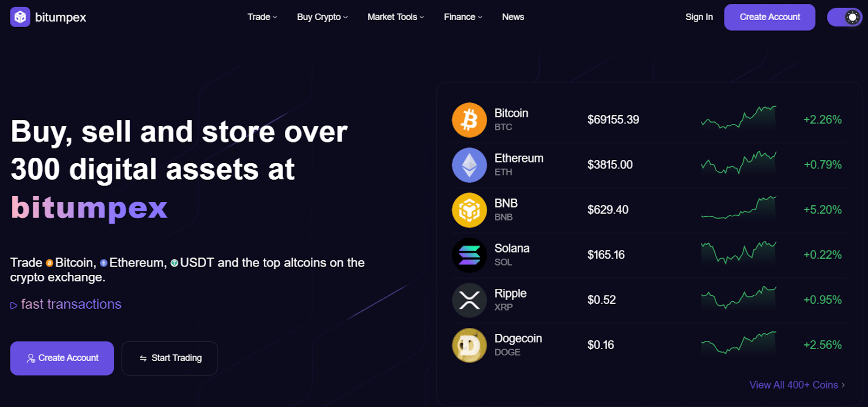This screenshot has width=868, height=407.
Task: Open View All 400+ Coins link
Action: [x=797, y=385]
